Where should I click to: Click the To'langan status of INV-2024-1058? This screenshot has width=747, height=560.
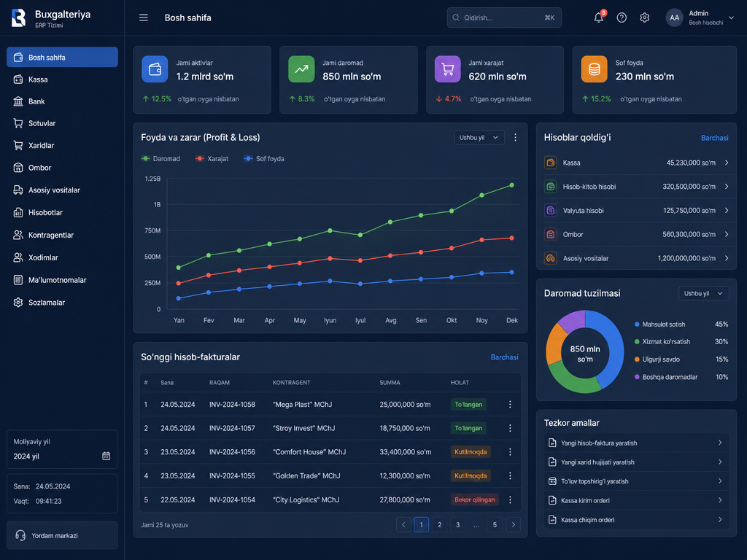tap(468, 404)
